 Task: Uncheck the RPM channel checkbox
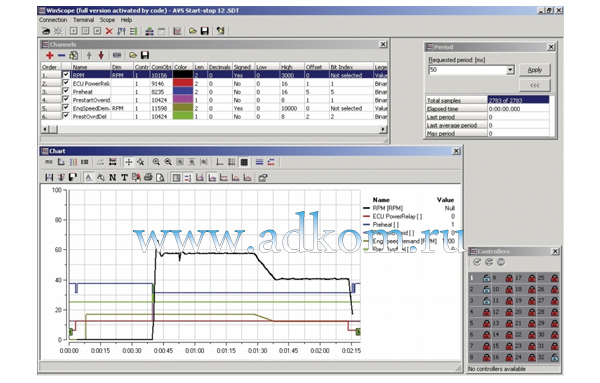coord(66,75)
